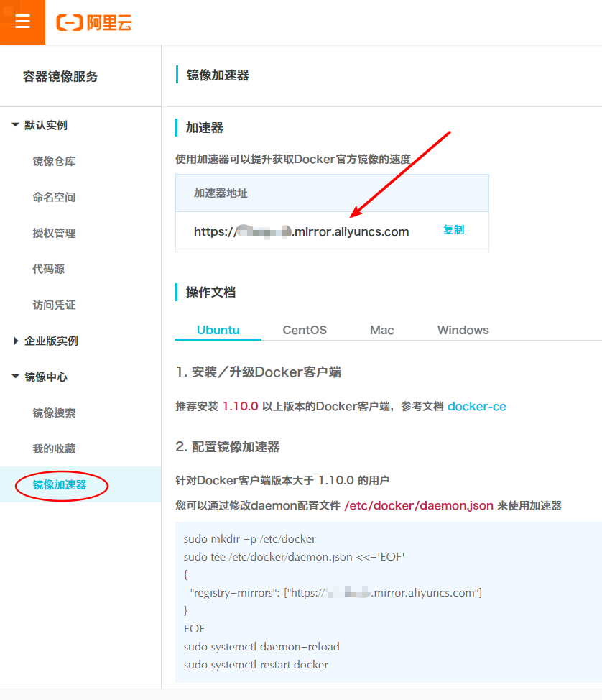Viewport: 602px width, 700px height.
Task: Select 镜像加速器 in the sidebar
Action: (60, 485)
